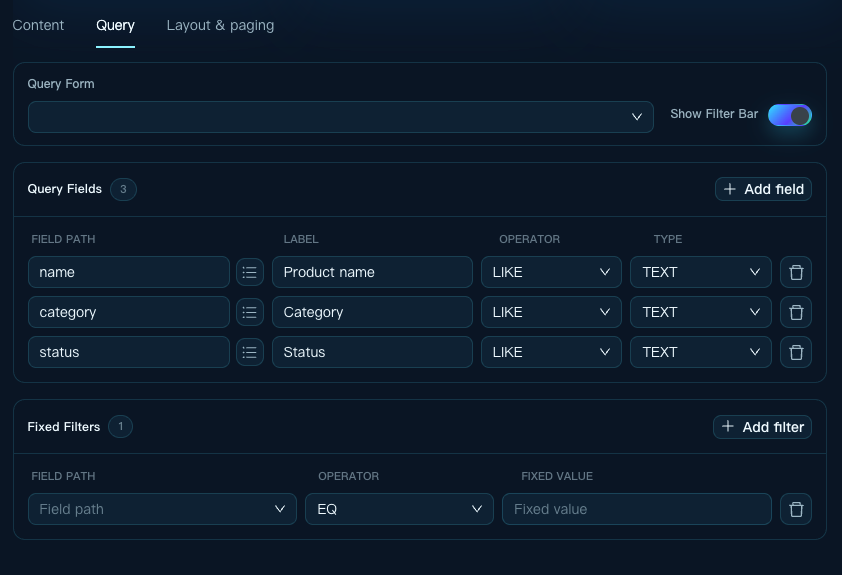This screenshot has width=842, height=575.
Task: Click the Add field button
Action: coord(763,189)
